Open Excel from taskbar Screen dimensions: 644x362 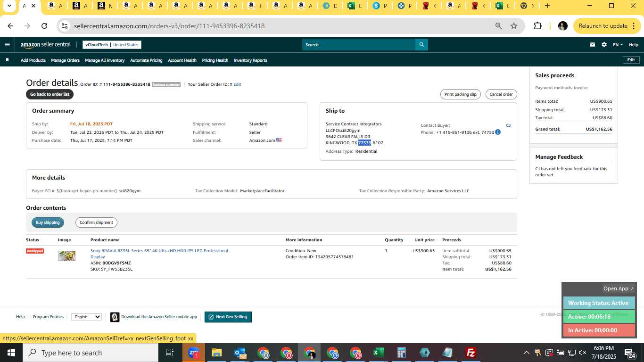click(x=378, y=353)
